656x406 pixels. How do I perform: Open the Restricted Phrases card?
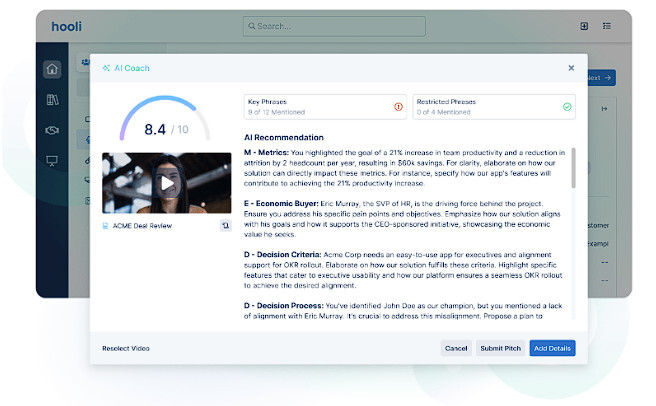[494, 107]
